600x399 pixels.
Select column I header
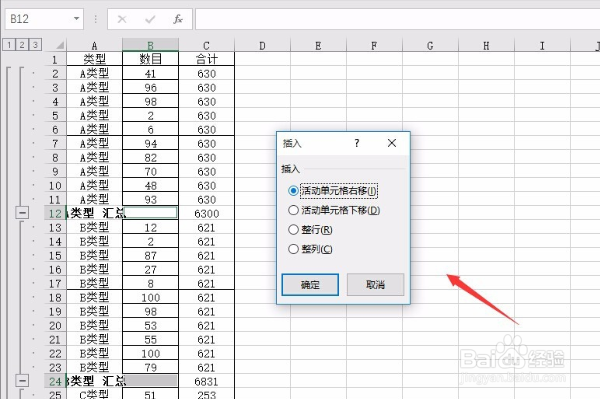click(x=542, y=46)
